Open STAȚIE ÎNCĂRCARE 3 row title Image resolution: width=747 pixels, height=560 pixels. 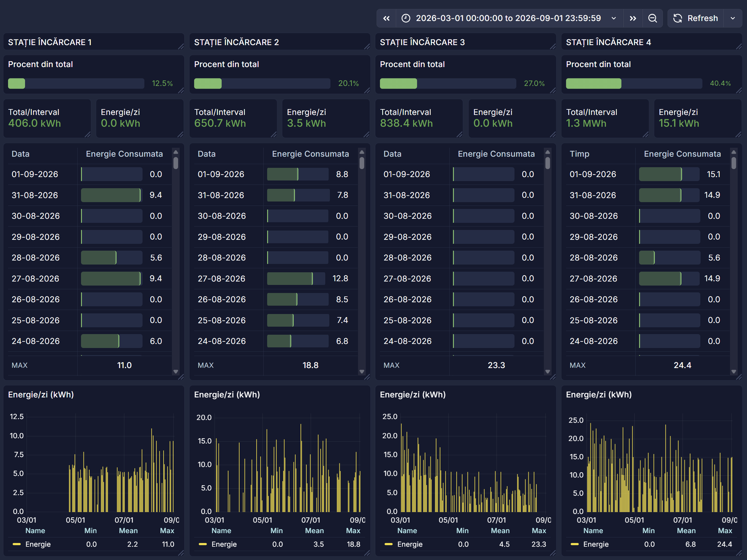pyautogui.click(x=422, y=42)
